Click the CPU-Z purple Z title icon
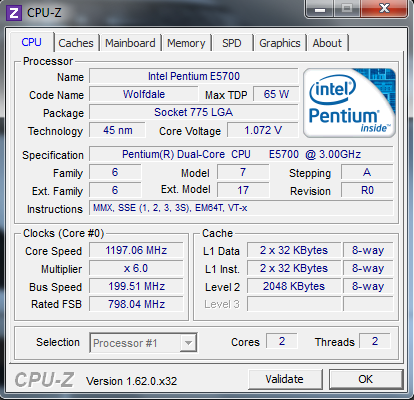This screenshot has width=414, height=400. tap(14, 13)
